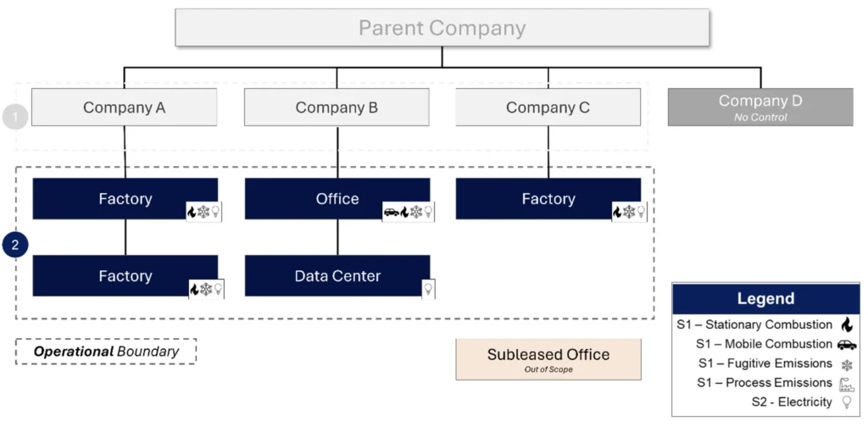Click the light bulb on Data Center box

pos(428,288)
